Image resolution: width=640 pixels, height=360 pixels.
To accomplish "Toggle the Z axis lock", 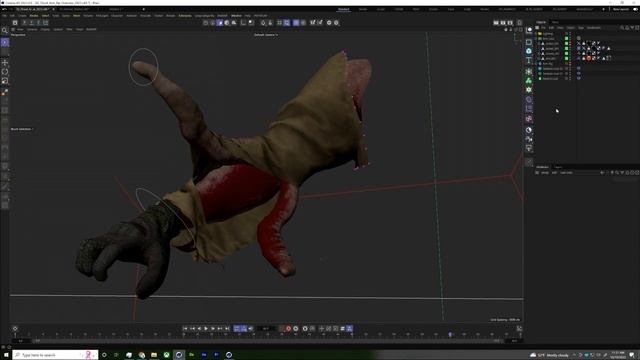I will pos(38,22).
